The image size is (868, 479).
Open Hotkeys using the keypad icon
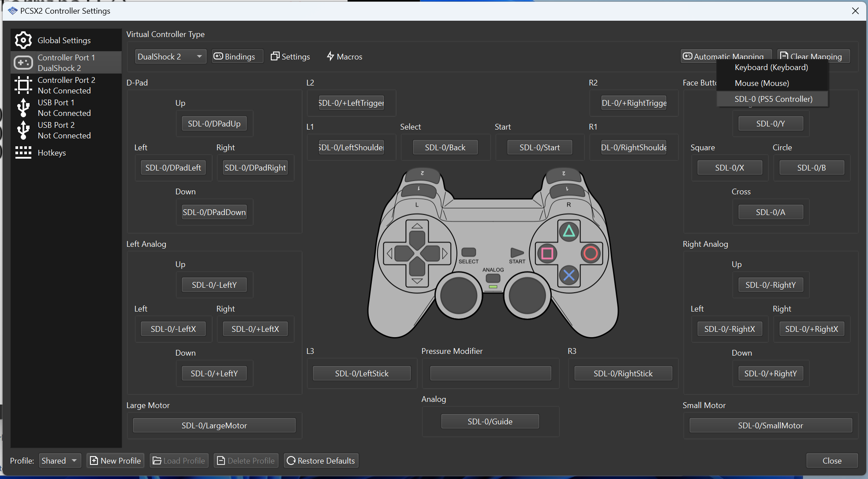point(23,152)
